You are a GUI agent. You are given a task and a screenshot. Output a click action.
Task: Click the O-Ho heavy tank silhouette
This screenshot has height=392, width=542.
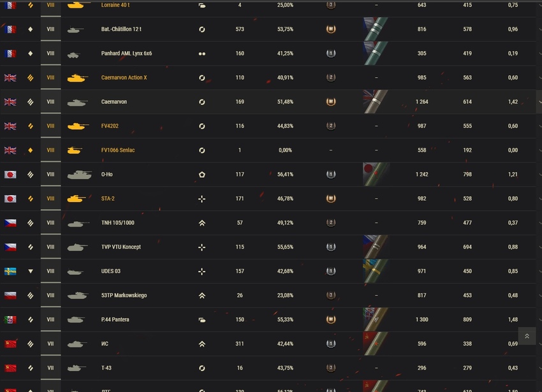coord(80,175)
